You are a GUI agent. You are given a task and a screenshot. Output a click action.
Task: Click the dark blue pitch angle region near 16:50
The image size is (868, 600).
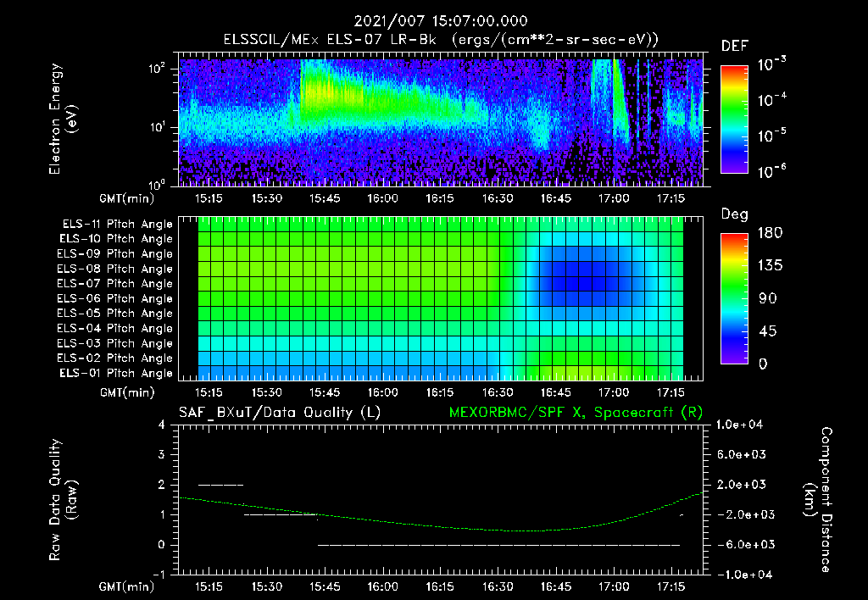pyautogui.click(x=587, y=277)
